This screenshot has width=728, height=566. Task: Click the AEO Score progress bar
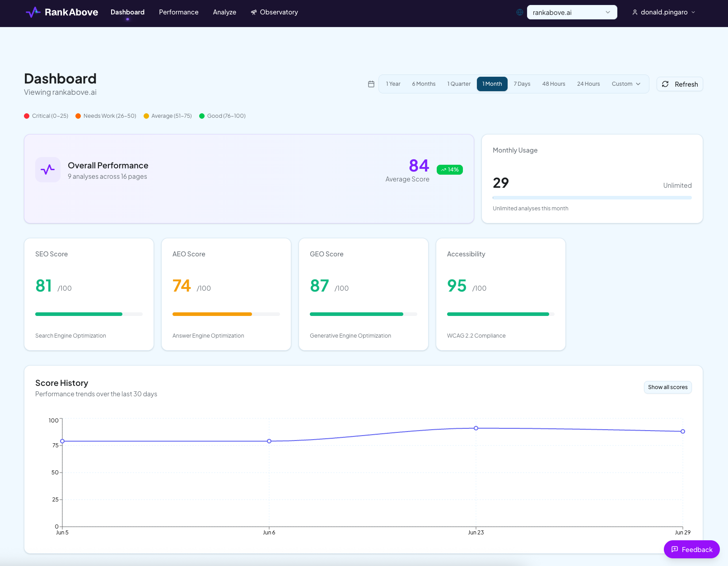point(226,314)
